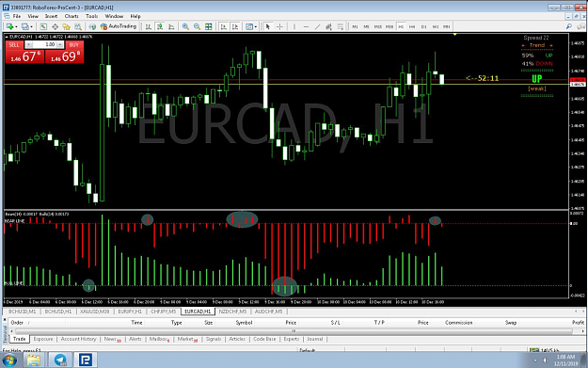
Task: Toggle the AutoTrading button
Action: (x=119, y=26)
